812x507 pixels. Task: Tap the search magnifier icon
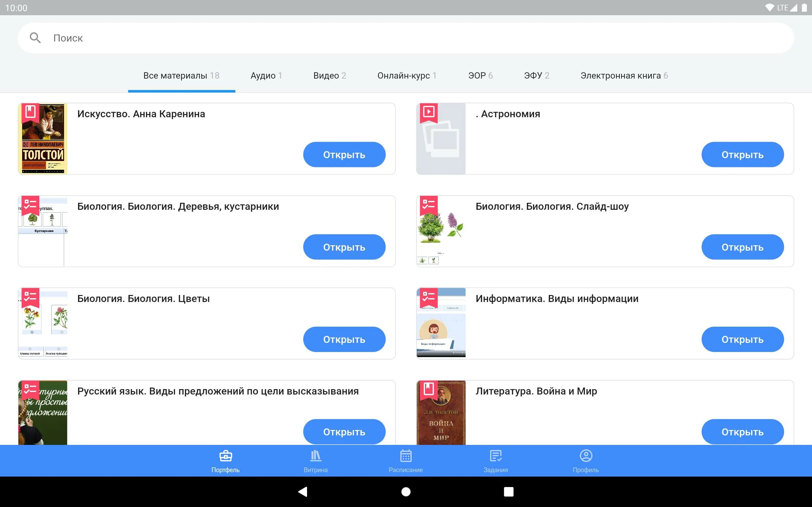[35, 38]
